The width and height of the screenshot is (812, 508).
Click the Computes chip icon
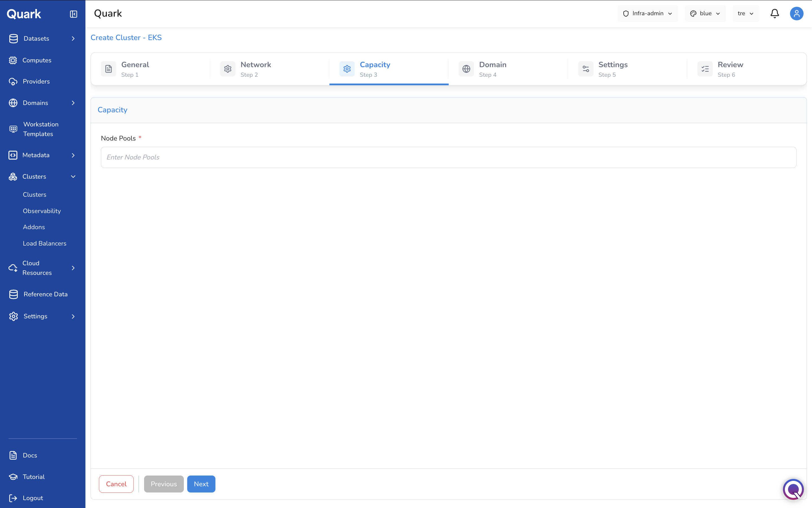click(x=13, y=60)
